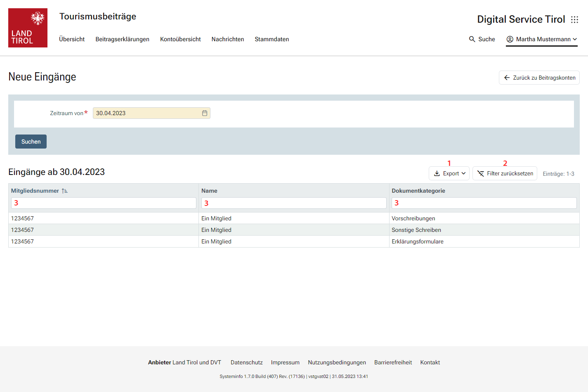Click the back arrow to Beitragskonten

(x=507, y=78)
